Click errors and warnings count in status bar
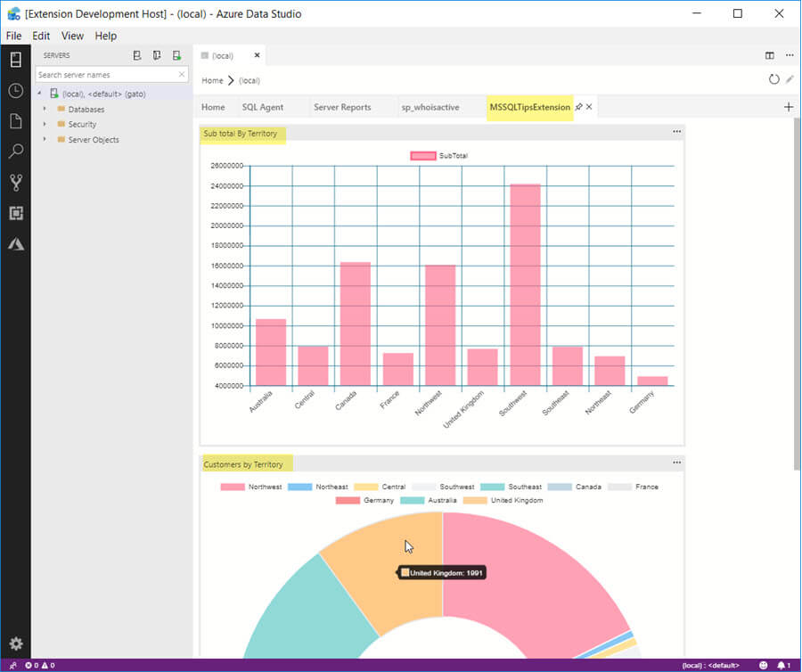This screenshot has width=802, height=672. (40, 666)
